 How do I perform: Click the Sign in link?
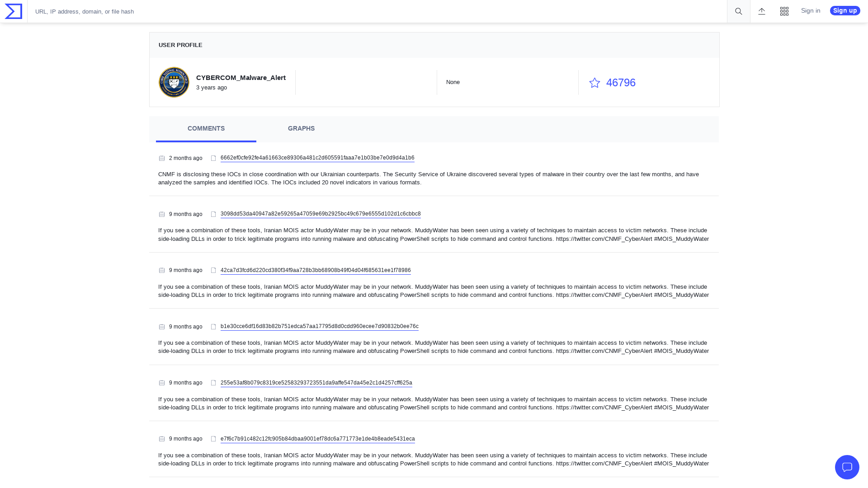click(x=811, y=11)
